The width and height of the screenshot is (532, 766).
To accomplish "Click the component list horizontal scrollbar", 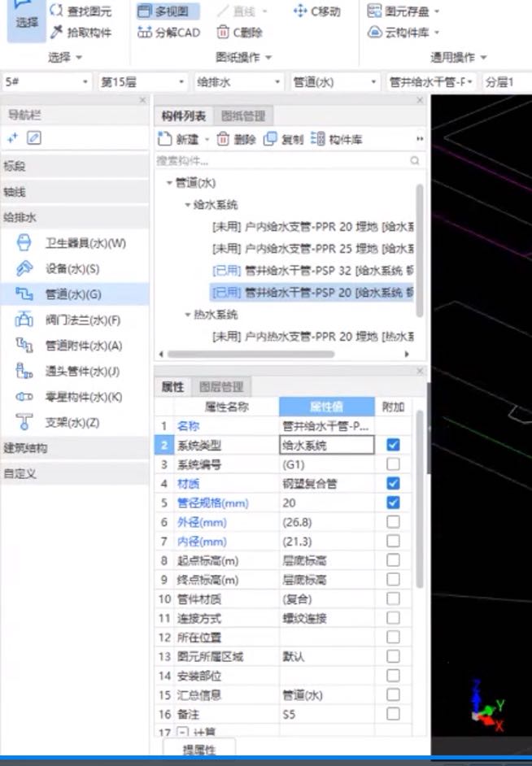I will (x=251, y=355).
